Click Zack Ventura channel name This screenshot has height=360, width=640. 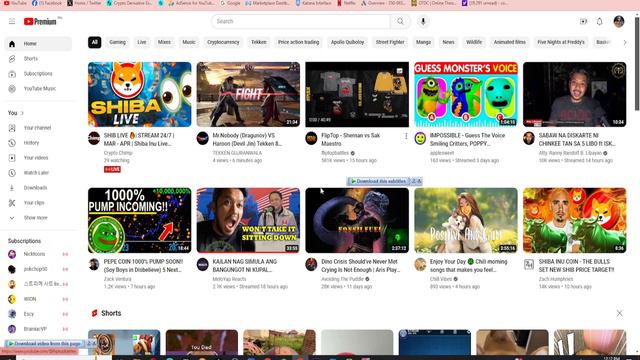(118, 279)
